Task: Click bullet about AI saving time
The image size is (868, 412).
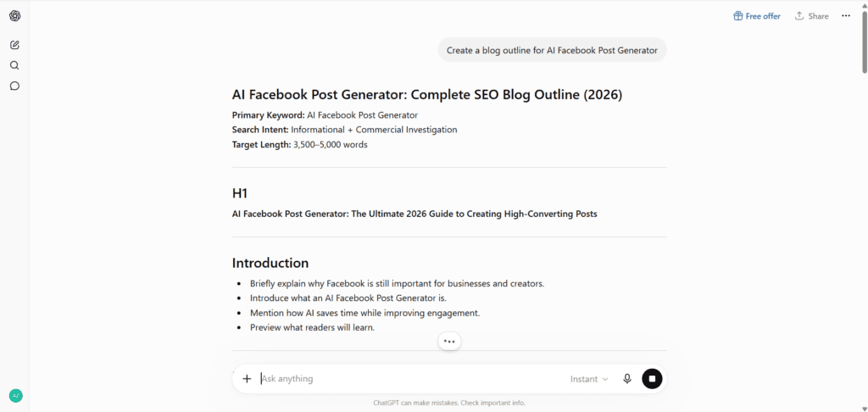Action: click(x=364, y=313)
